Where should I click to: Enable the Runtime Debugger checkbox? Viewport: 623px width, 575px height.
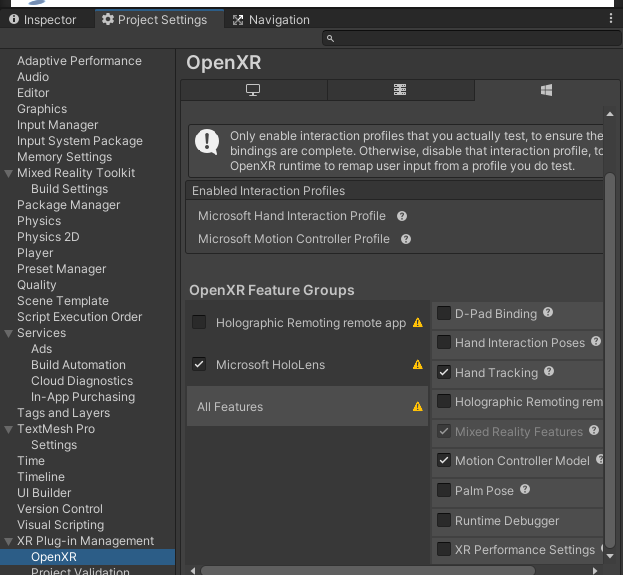(x=443, y=520)
